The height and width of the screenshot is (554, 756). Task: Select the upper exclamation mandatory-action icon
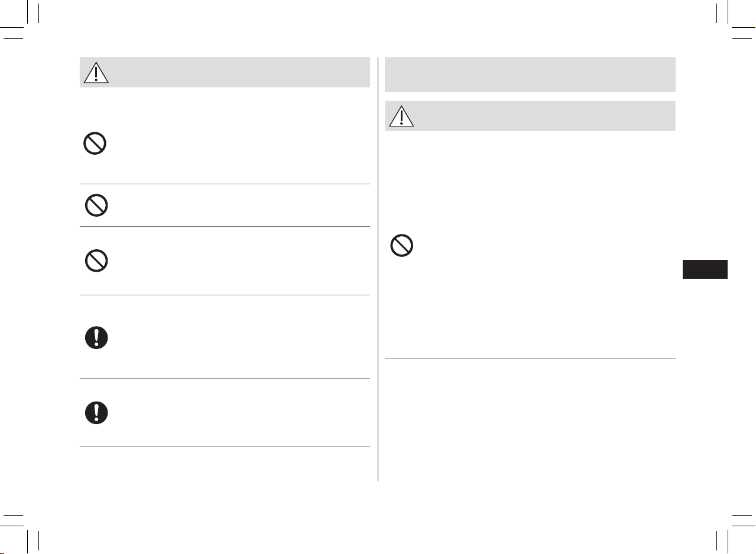click(x=96, y=337)
